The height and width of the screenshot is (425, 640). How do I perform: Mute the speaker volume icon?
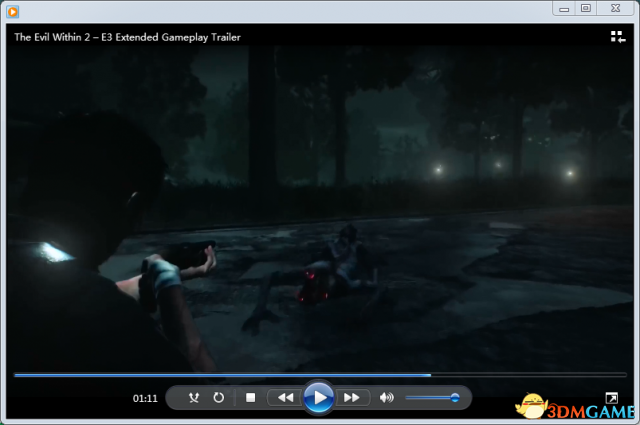pos(386,397)
